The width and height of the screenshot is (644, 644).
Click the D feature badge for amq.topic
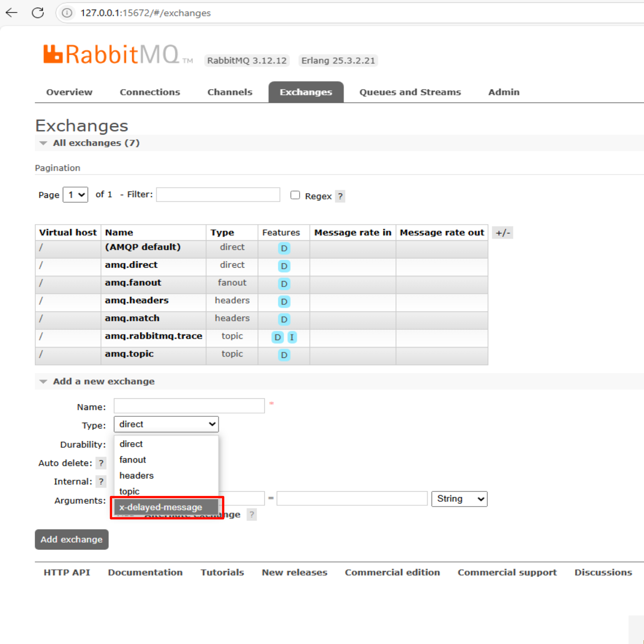pyautogui.click(x=284, y=355)
